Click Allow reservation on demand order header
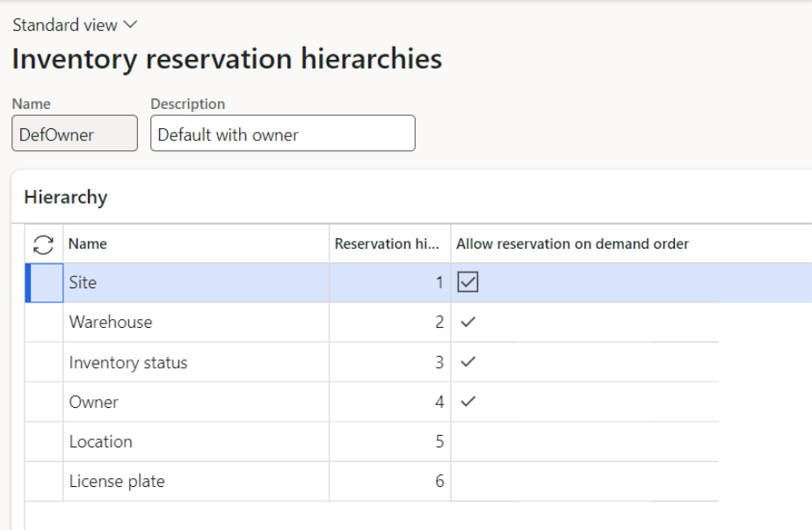This screenshot has height=530, width=812. pos(572,244)
